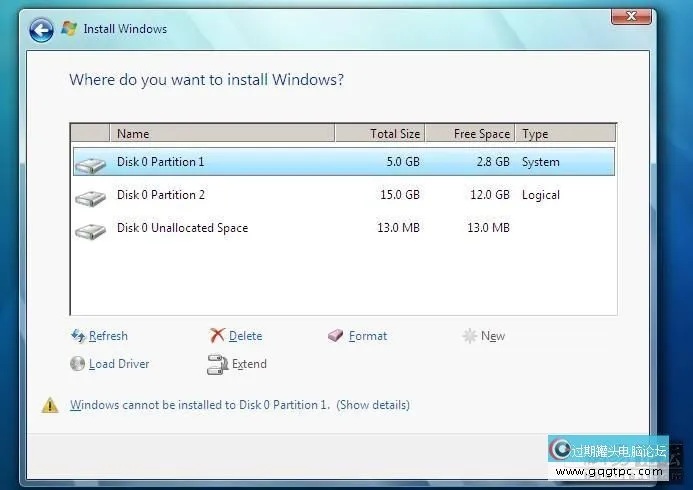Open the Load Driver link

coord(119,364)
